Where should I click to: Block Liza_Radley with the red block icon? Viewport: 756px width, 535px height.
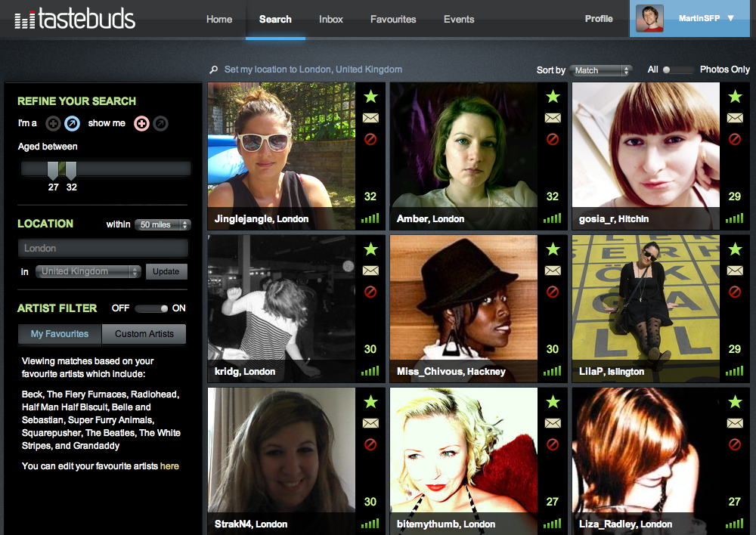pyautogui.click(x=735, y=444)
